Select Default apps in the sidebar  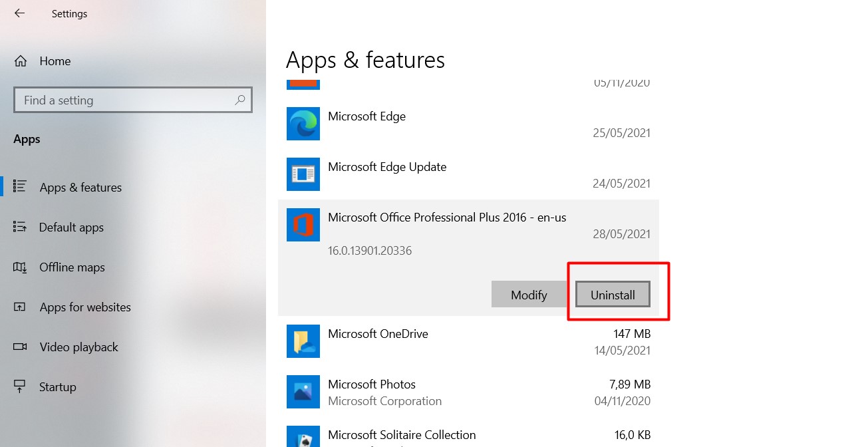[71, 227]
